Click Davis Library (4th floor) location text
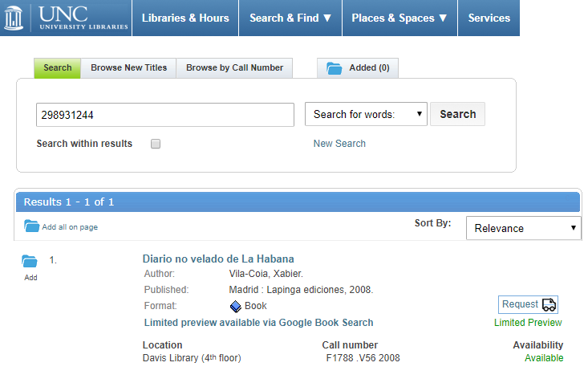The image size is (588, 387). click(192, 358)
